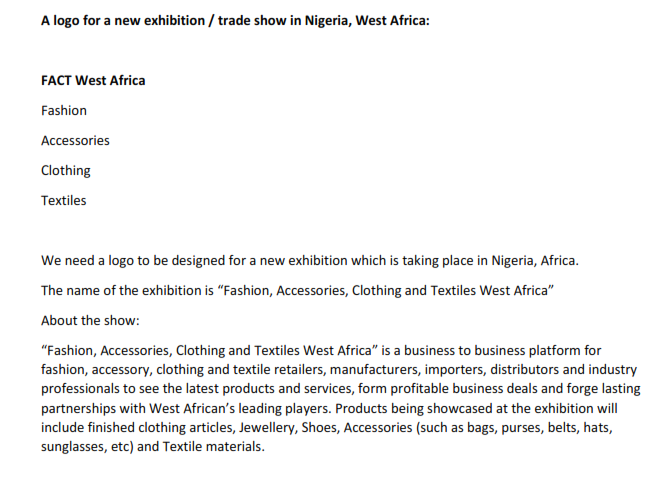Screen dimensions: 666x478
Task: Click the standalone "Accessories" list line
Action: (75, 140)
